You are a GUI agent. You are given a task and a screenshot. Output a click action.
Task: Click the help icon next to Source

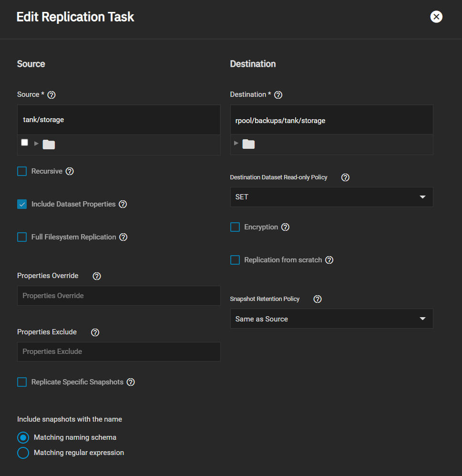[x=51, y=95]
